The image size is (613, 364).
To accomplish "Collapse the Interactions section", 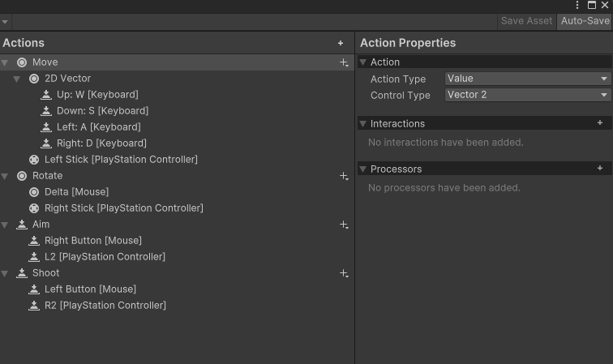I will point(363,124).
